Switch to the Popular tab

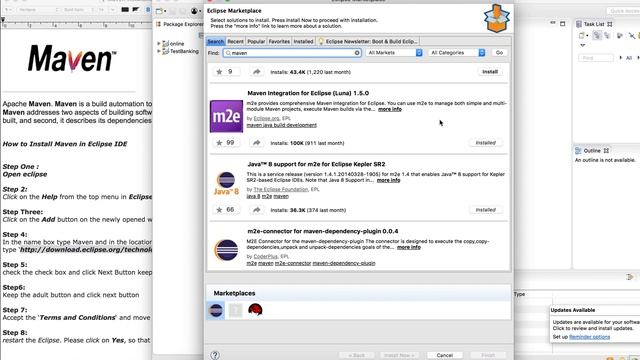[x=256, y=41]
